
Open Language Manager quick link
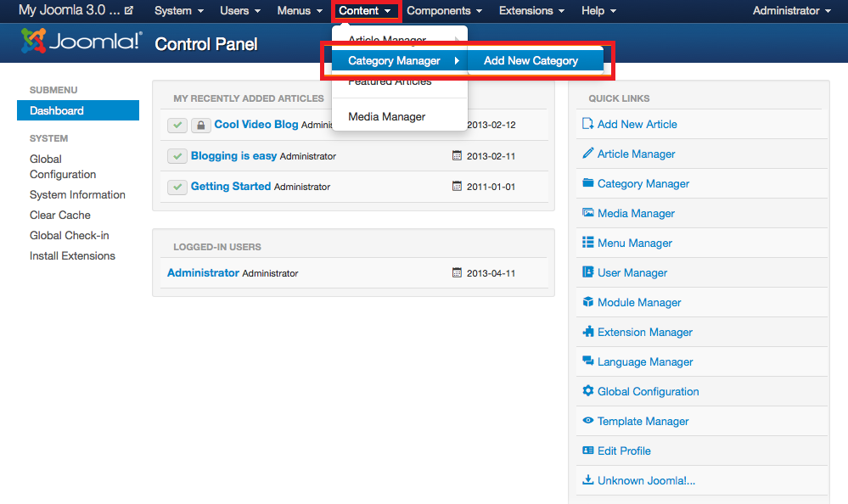click(645, 362)
